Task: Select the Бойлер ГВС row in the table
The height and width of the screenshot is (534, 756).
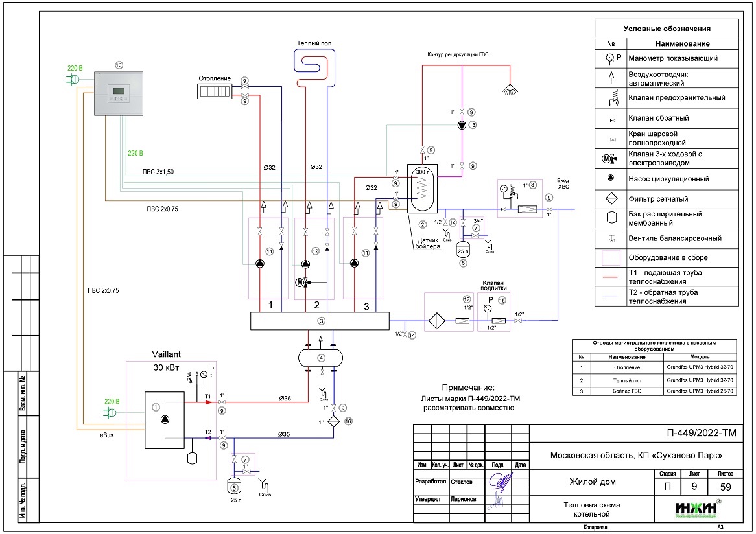Action: pyautogui.click(x=655, y=391)
